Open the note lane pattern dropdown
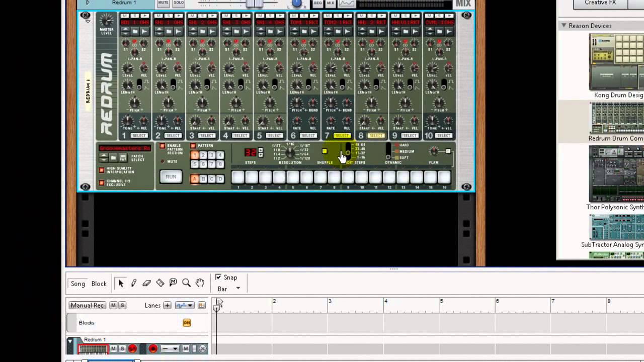 click(169, 348)
